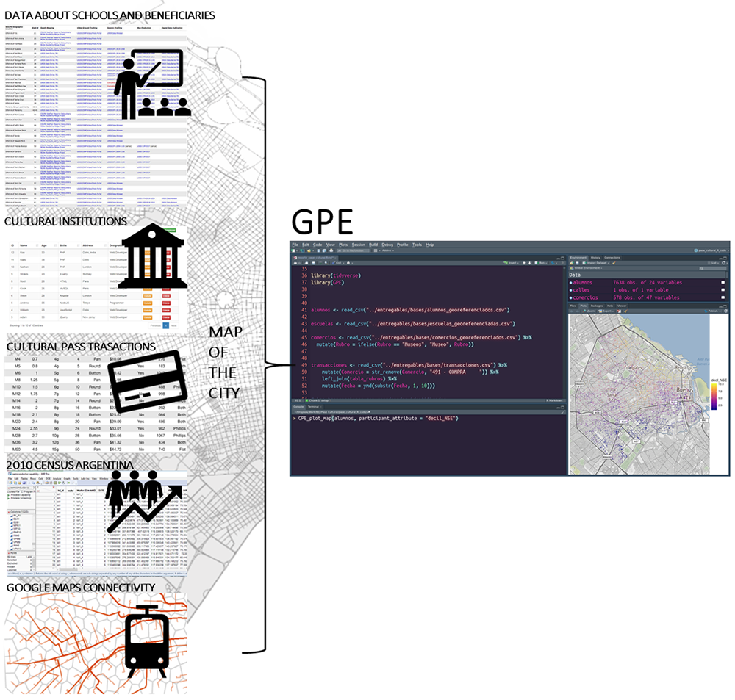735x700 pixels.
Task: Open Find/Replace with the magnifier icon
Action: click(326, 263)
